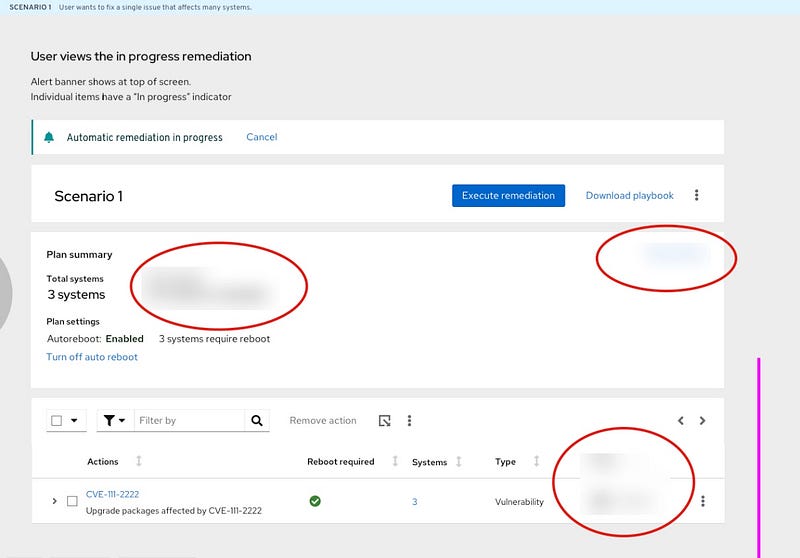Open the 3 systems count link

pos(414,501)
